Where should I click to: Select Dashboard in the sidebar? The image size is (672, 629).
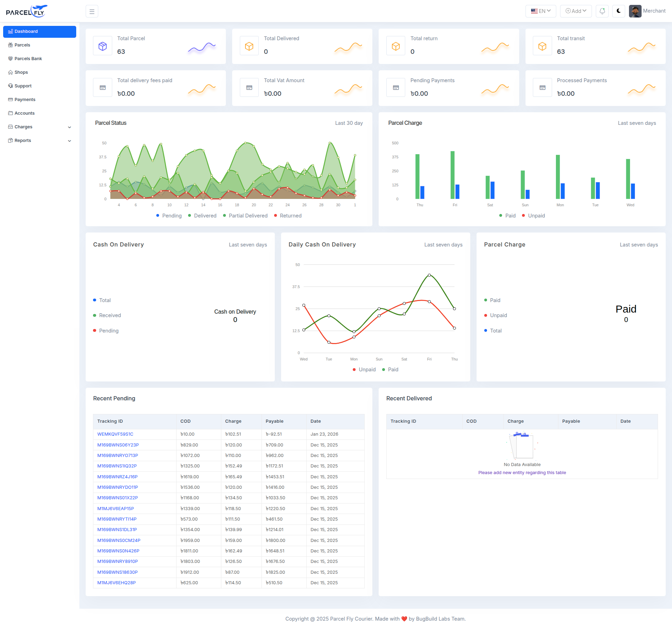26,31
